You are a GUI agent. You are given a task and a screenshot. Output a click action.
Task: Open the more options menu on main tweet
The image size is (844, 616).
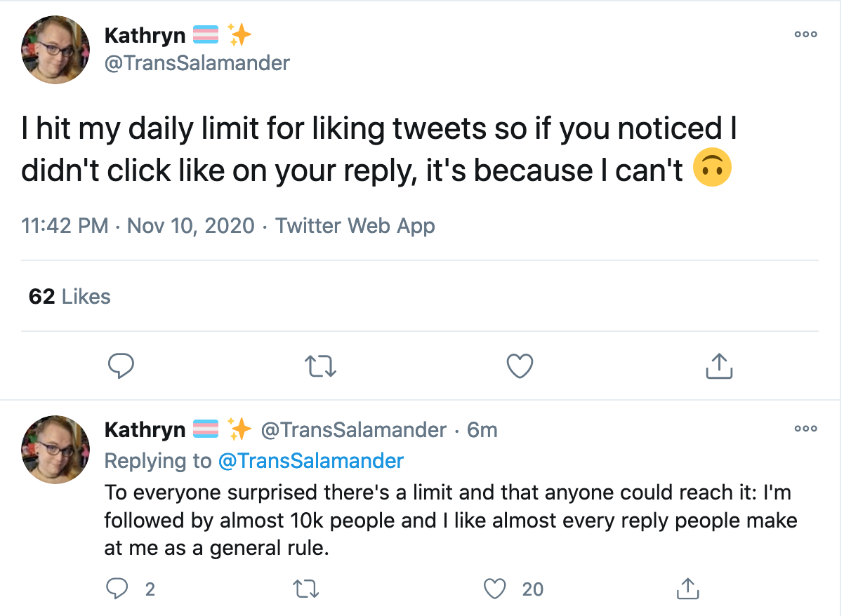805,34
